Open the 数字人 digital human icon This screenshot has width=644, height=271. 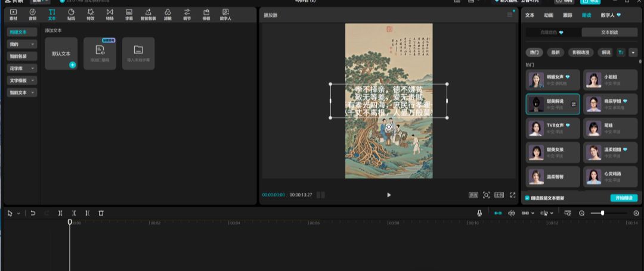point(225,15)
